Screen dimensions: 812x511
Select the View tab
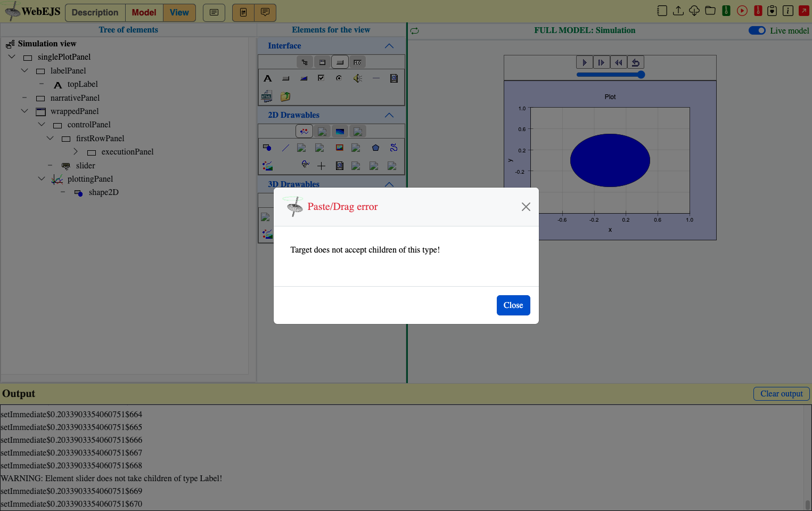(179, 13)
